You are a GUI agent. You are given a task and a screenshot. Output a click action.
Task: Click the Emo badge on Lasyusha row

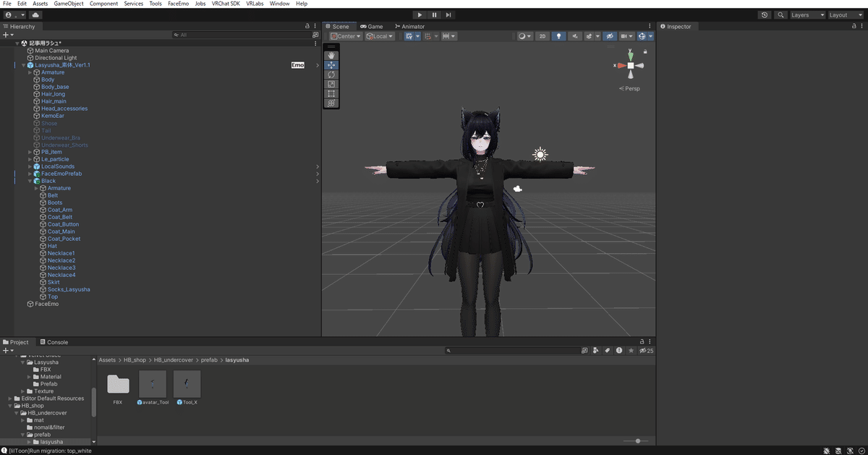point(298,65)
